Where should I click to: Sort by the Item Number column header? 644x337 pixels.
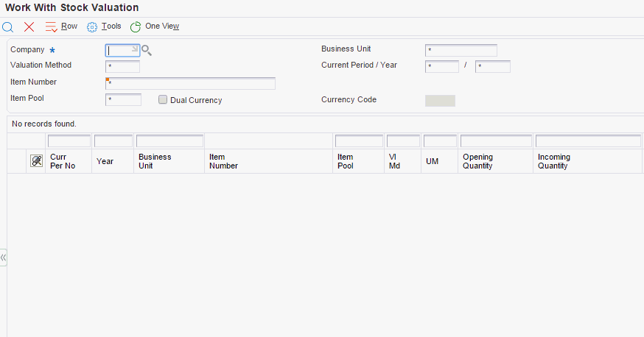223,161
